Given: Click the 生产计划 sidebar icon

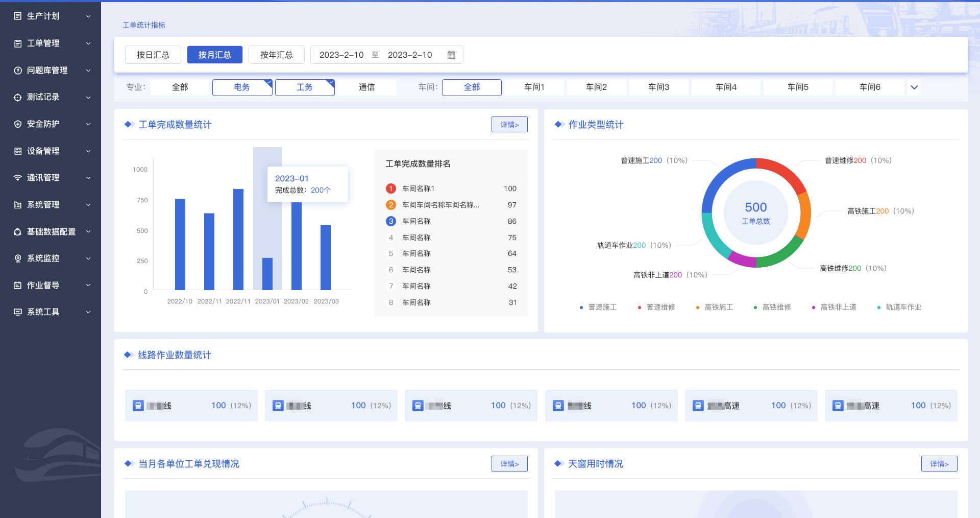Looking at the screenshot, I should click(18, 16).
